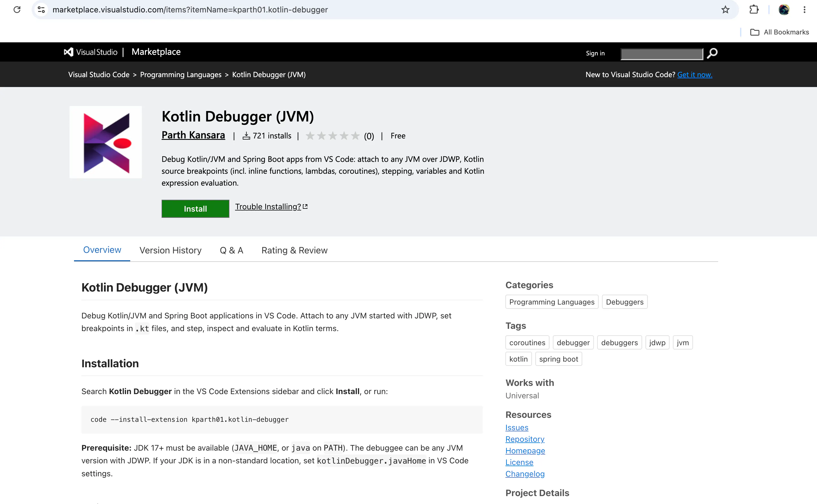Screen dimensions: 817x504
Task: Click the Debuggers category chip
Action: coord(625,302)
